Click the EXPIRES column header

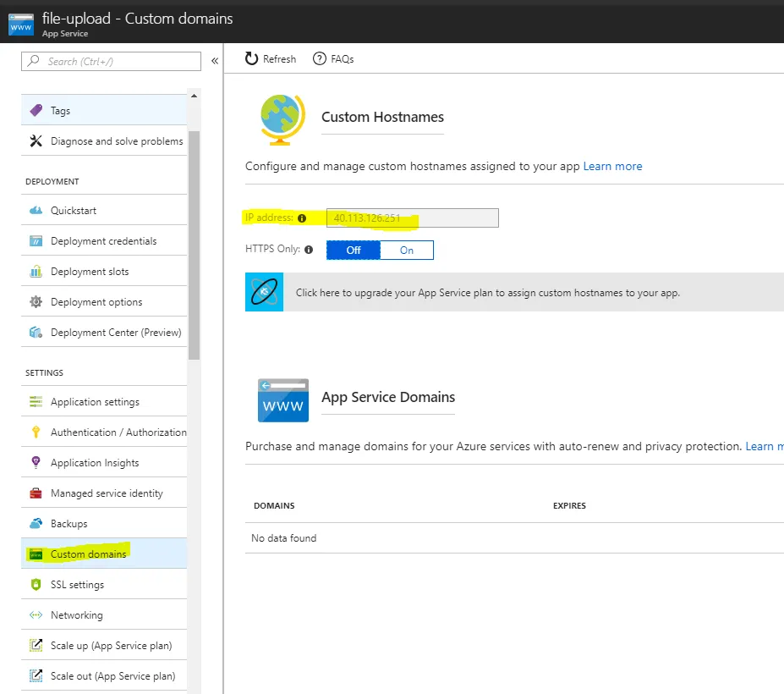coord(569,506)
